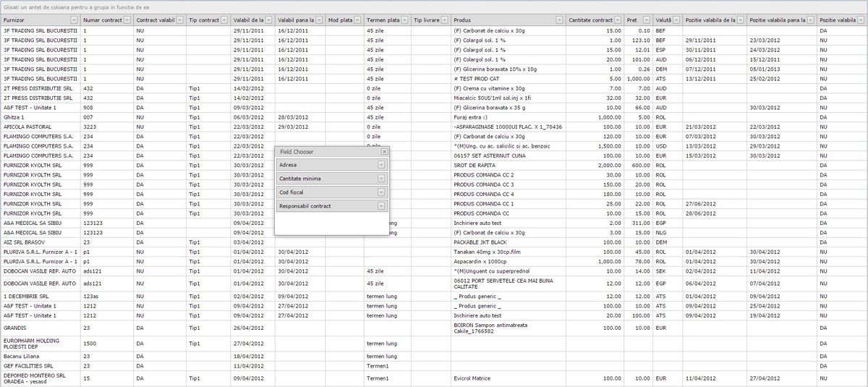Viewport: 868px width, 387px height.
Task: Click the group-by column header drop area
Action: (x=434, y=6)
